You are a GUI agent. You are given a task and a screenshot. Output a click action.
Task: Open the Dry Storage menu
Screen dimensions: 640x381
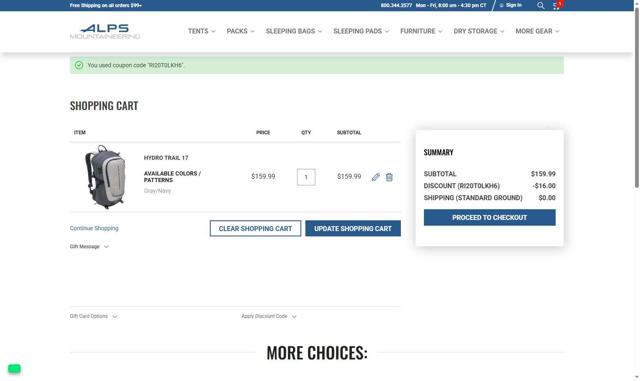pos(478,31)
